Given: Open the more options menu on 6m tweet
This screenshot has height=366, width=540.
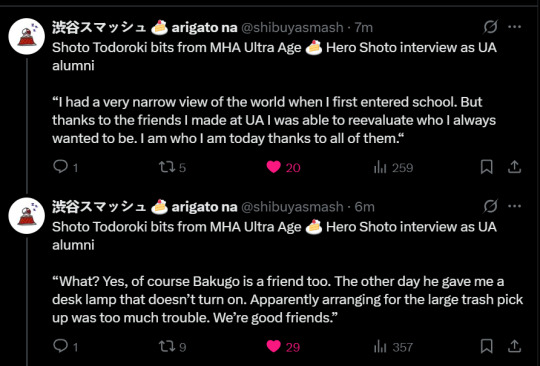Looking at the screenshot, I should pyautogui.click(x=515, y=206).
